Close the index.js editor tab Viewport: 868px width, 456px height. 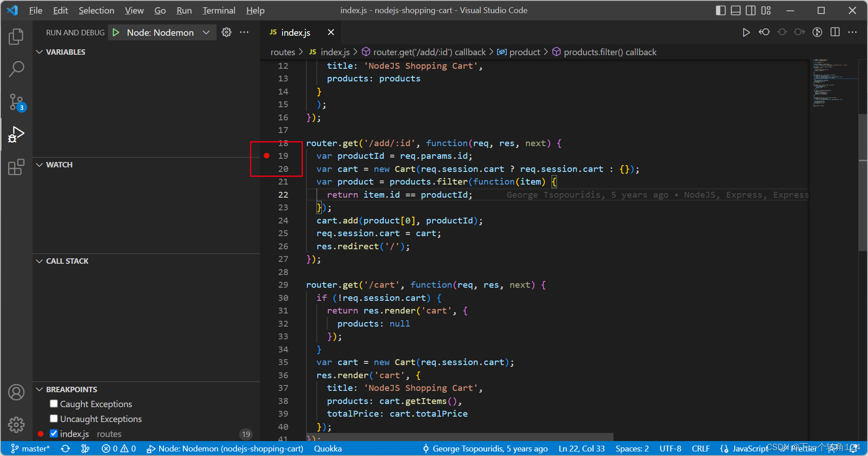pos(331,32)
